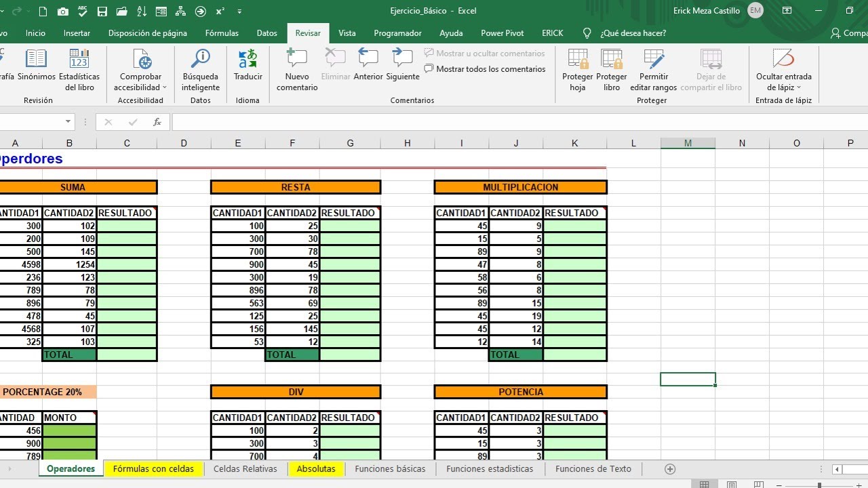The width and height of the screenshot is (868, 488).
Task: Click Proteger hoja
Action: (x=578, y=70)
